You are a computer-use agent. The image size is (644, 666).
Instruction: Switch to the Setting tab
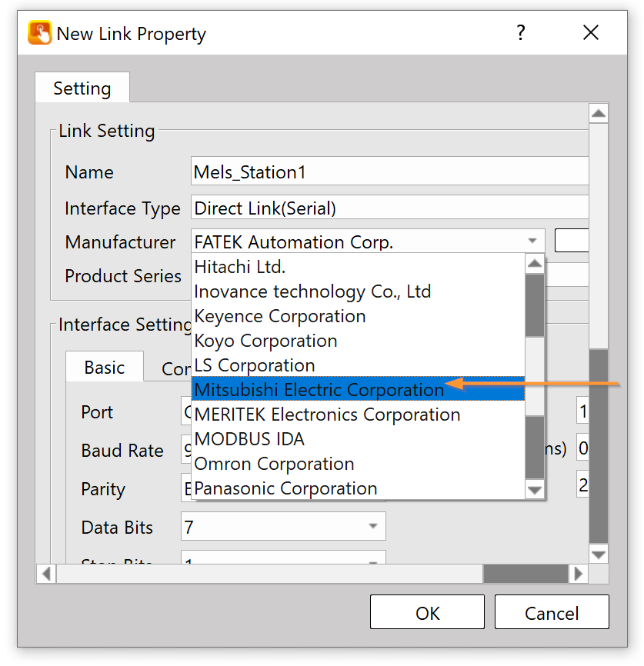click(82, 88)
